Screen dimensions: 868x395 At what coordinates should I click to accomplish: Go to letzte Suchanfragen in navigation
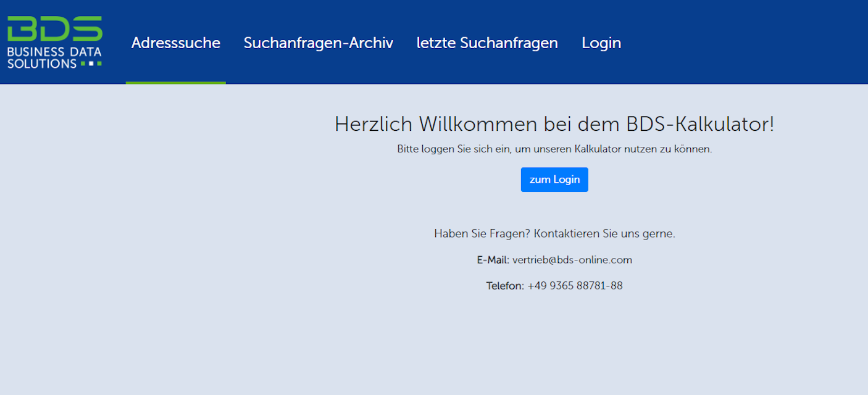(487, 43)
